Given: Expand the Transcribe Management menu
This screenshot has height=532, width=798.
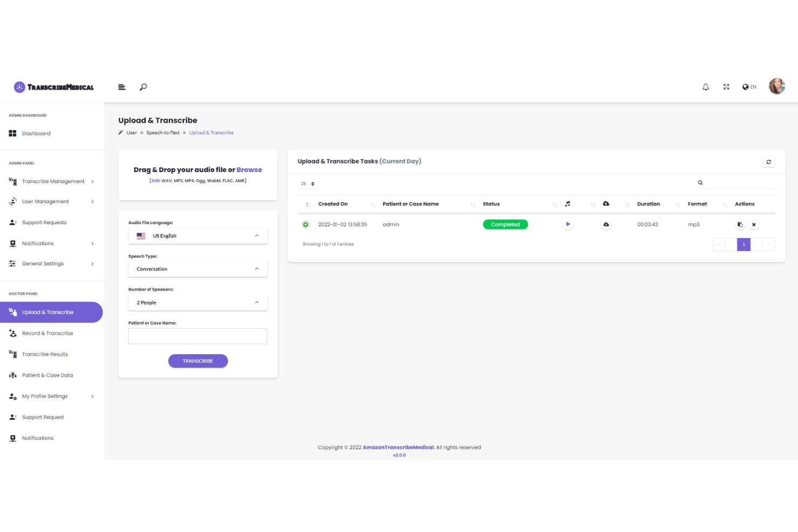Looking at the screenshot, I should coord(52,181).
